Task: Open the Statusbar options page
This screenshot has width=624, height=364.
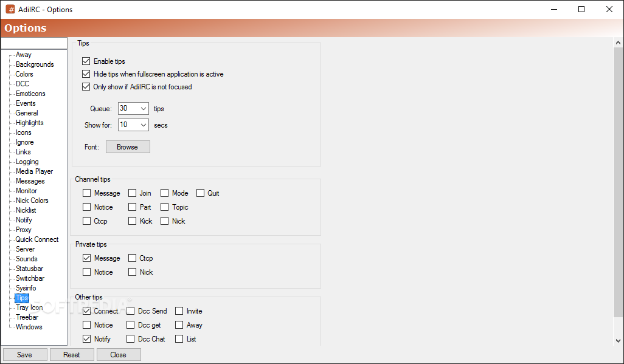Action: coord(29,269)
